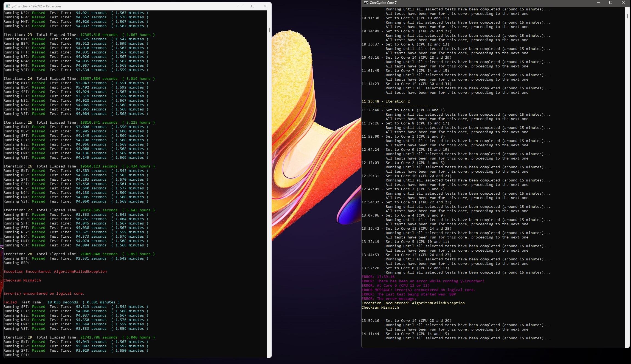The width and height of the screenshot is (631, 364).
Task: Click the red 'Failed' test result in y-Cruncher
Action: point(10,302)
